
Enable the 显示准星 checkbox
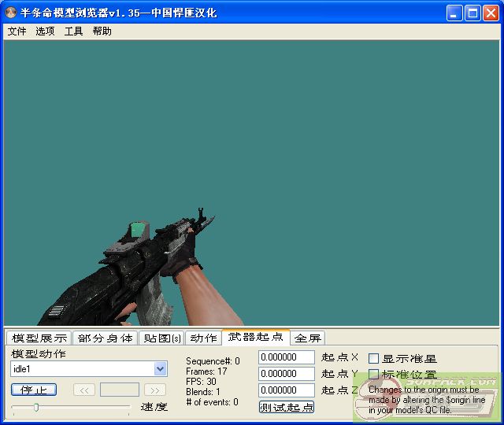click(373, 358)
